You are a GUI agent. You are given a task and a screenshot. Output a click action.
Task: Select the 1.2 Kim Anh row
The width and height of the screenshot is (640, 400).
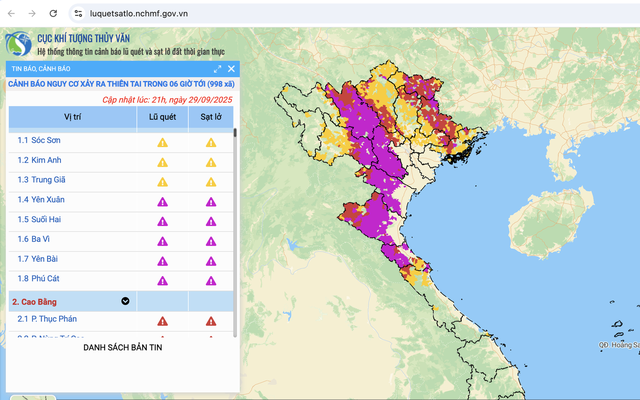click(121, 162)
